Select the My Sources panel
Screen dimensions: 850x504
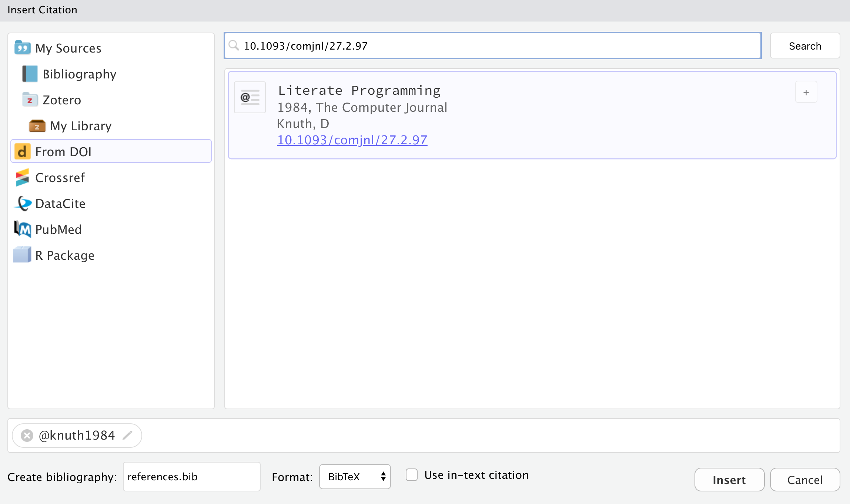pos(68,48)
